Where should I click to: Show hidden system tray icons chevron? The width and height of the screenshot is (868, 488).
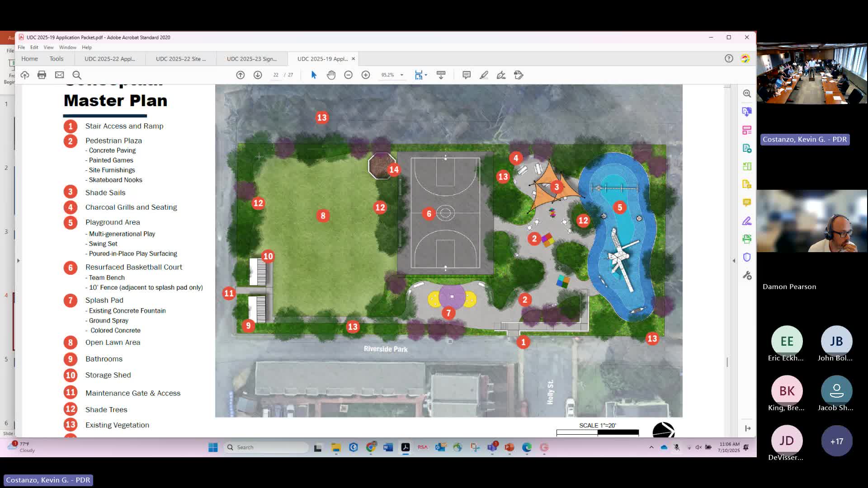(651, 447)
